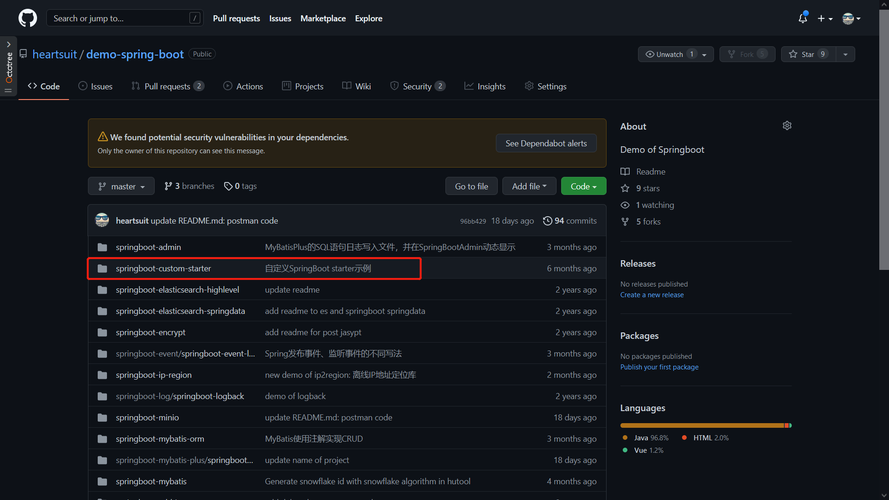Switch to repository Pull requests tab
Image resolution: width=889 pixels, height=500 pixels.
pyautogui.click(x=167, y=86)
